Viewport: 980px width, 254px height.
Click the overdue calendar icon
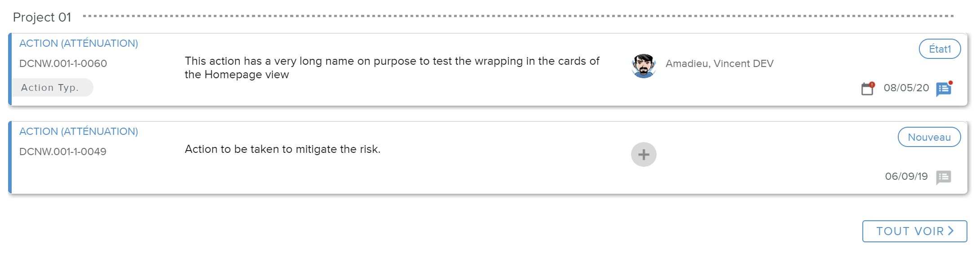tap(868, 89)
